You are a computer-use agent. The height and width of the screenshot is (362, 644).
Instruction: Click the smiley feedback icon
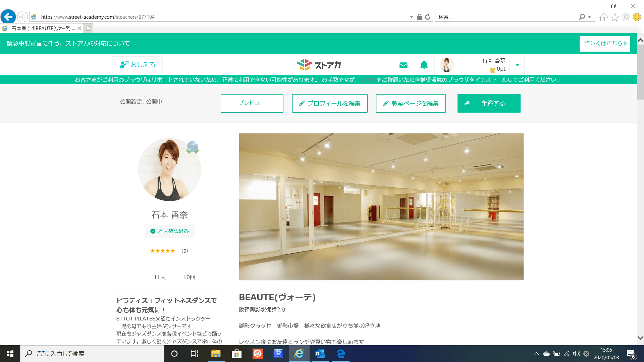pyautogui.click(x=637, y=17)
